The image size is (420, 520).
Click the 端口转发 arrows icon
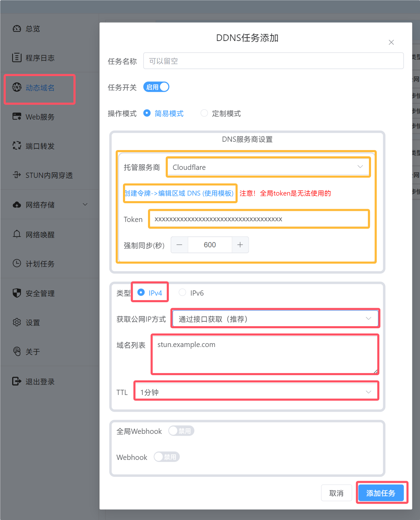17,146
